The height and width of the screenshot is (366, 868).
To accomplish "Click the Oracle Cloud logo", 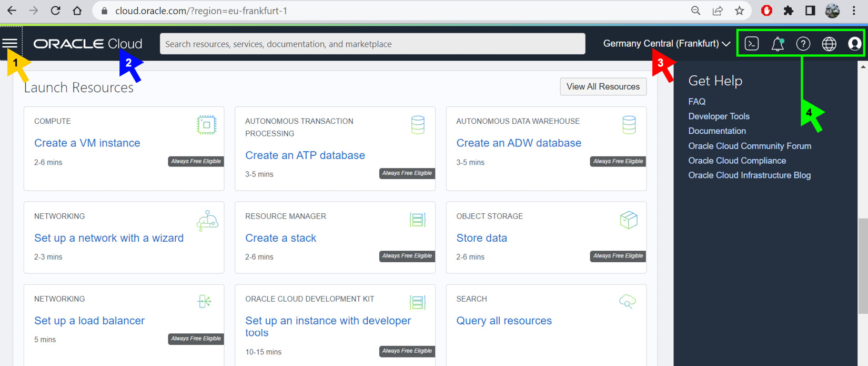I will 88,44.
